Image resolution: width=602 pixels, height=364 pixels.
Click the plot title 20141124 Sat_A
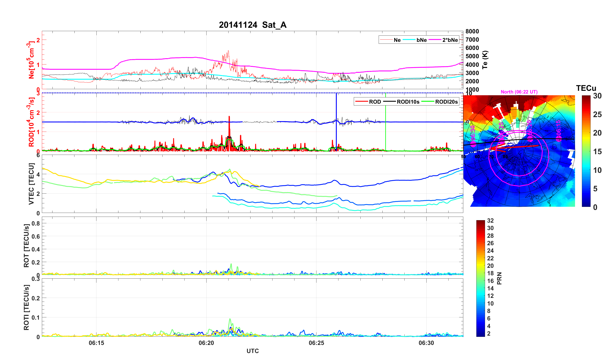252,25
